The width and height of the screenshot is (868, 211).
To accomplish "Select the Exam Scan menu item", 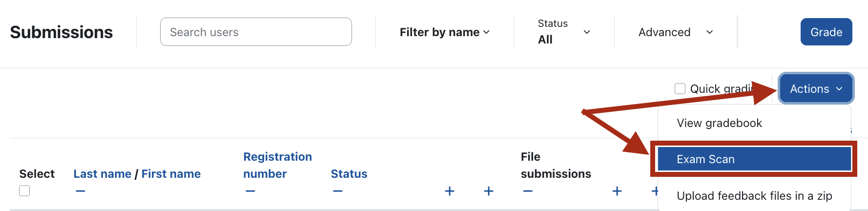I will tap(754, 159).
